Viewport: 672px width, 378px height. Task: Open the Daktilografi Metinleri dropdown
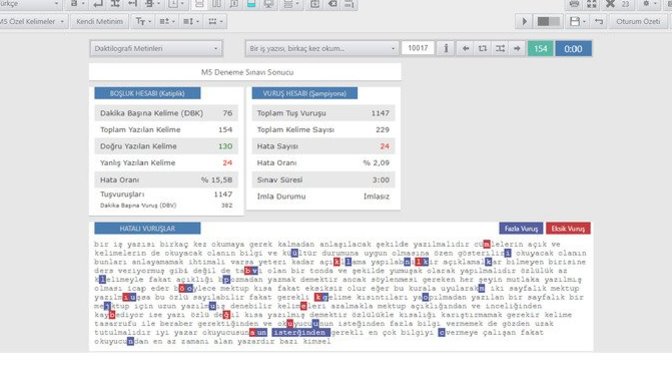[156, 48]
